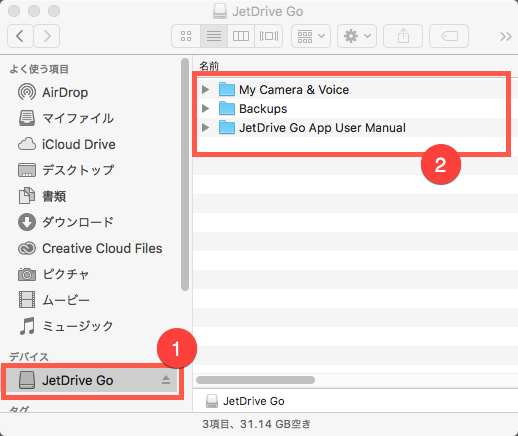
Task: Zoom the Finder window
Action: tap(54, 11)
